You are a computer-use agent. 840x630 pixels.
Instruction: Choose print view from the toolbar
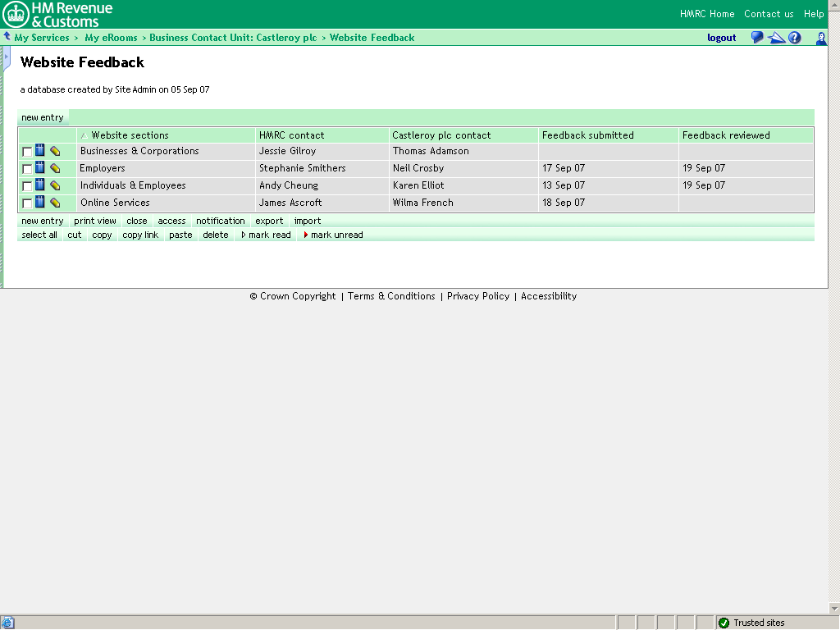95,221
